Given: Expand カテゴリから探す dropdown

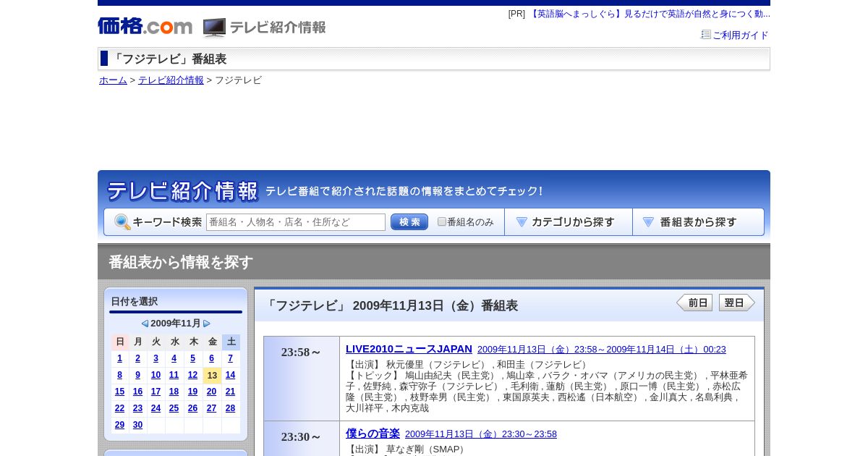Looking at the screenshot, I should (x=569, y=222).
